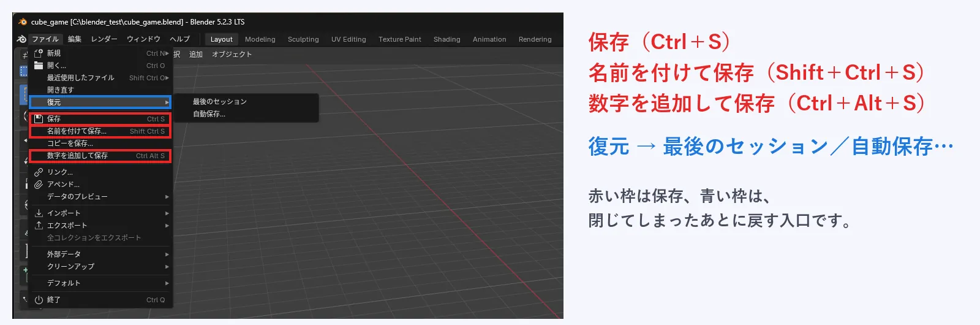Expand the クリーンアップ submenu
The width and height of the screenshot is (980, 325).
click(x=101, y=267)
